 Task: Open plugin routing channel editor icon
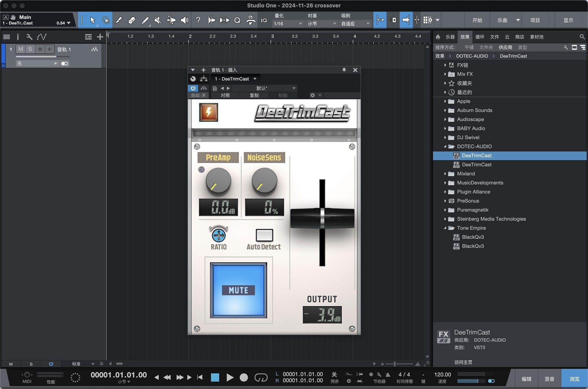(204, 79)
